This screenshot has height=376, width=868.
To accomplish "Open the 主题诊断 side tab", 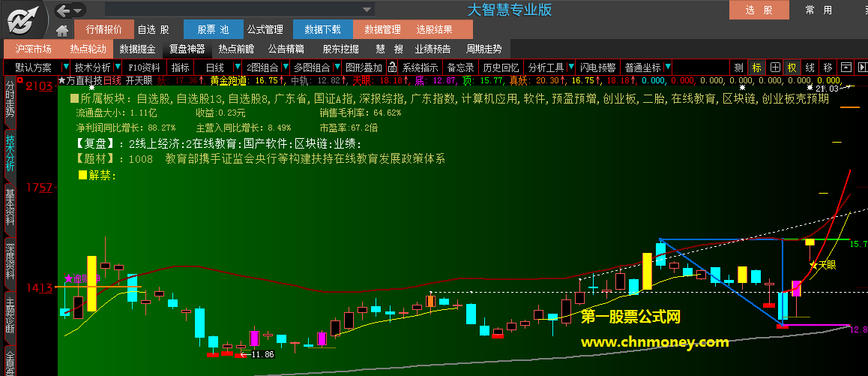I will [x=10, y=316].
